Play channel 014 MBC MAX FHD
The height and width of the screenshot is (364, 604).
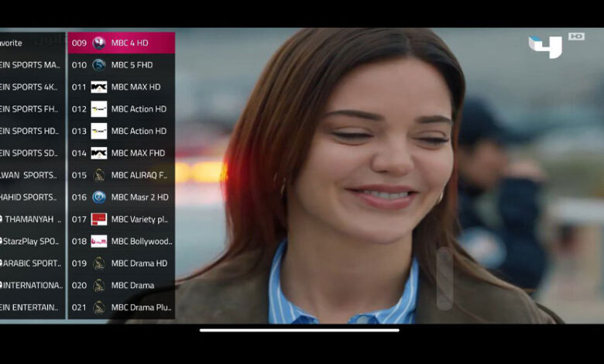coord(139,153)
